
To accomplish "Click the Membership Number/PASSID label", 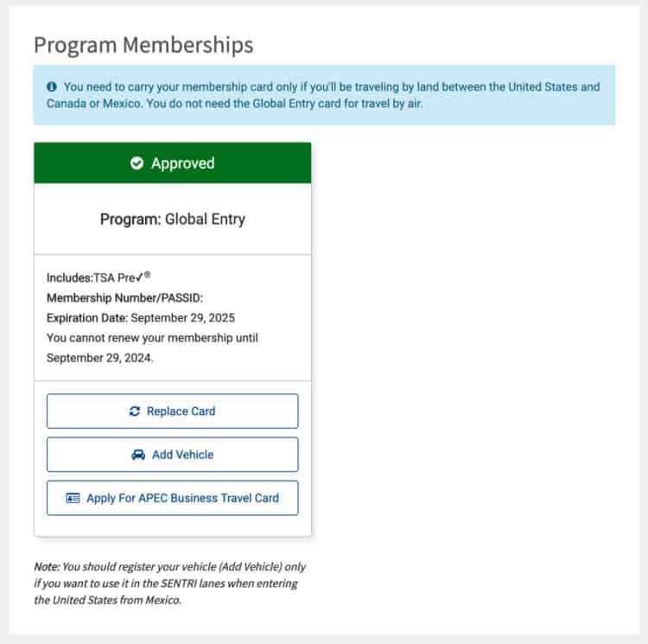I will 124,298.
